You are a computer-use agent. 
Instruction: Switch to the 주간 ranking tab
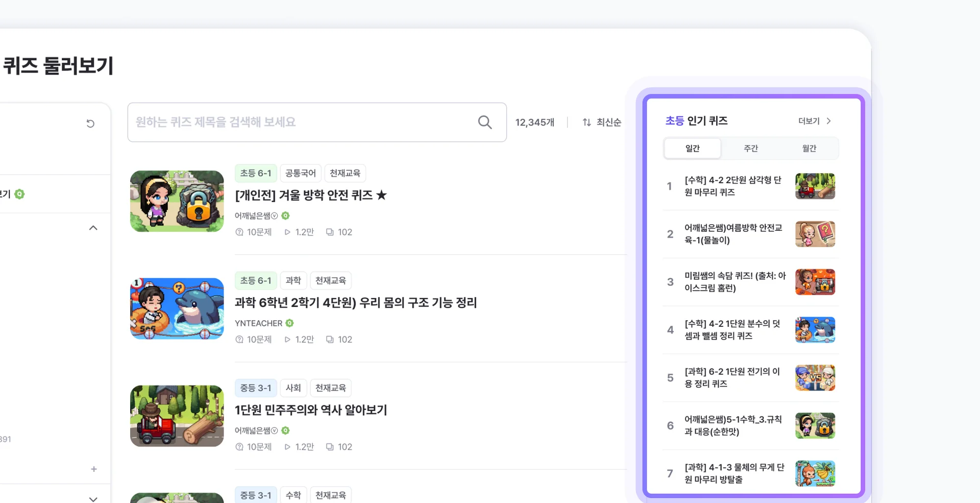pyautogui.click(x=751, y=148)
